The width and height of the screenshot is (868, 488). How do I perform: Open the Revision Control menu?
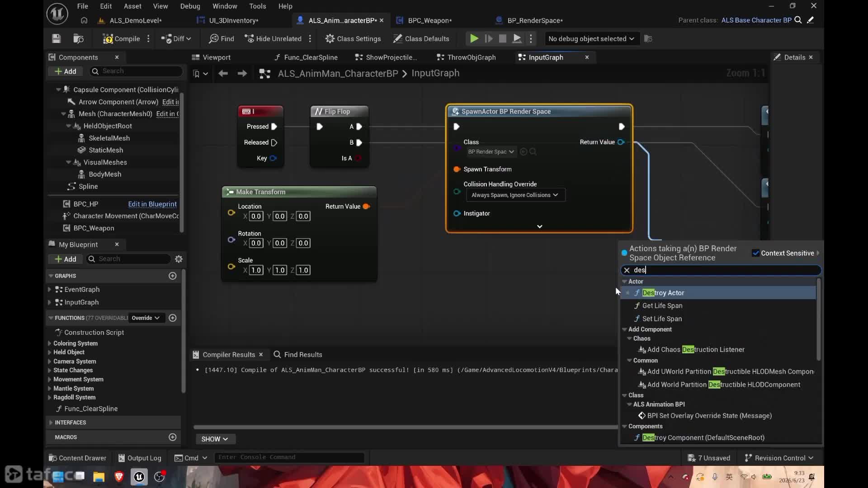pos(779,458)
